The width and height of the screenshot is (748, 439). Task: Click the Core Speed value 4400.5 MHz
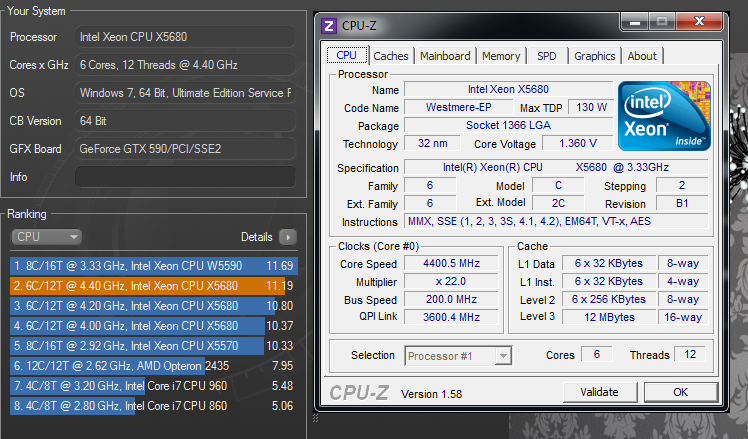(451, 263)
